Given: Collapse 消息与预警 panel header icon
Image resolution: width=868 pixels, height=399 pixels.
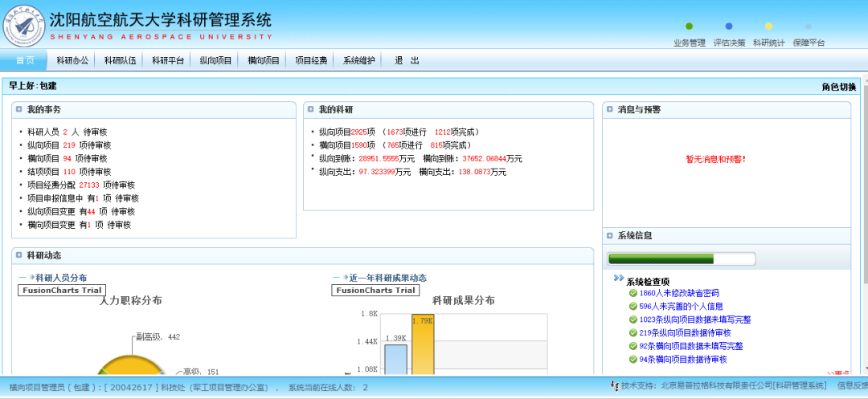Looking at the screenshot, I should [610, 109].
